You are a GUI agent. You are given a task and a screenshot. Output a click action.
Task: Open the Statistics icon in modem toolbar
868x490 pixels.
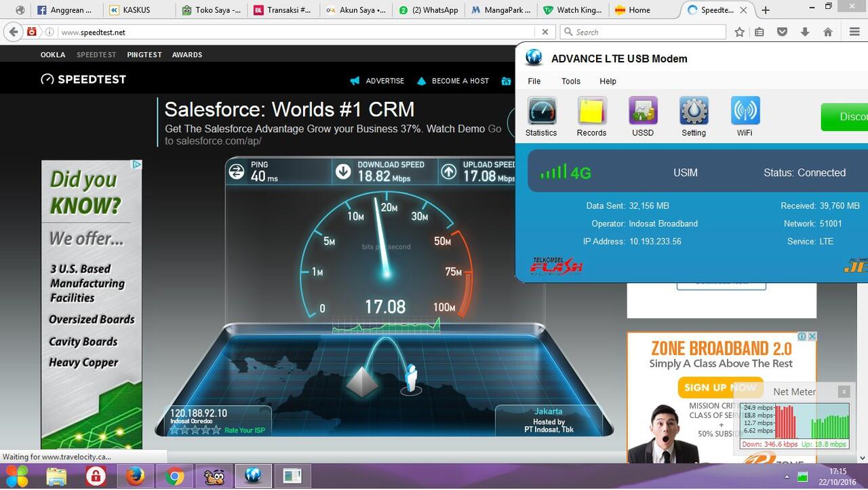coord(542,117)
